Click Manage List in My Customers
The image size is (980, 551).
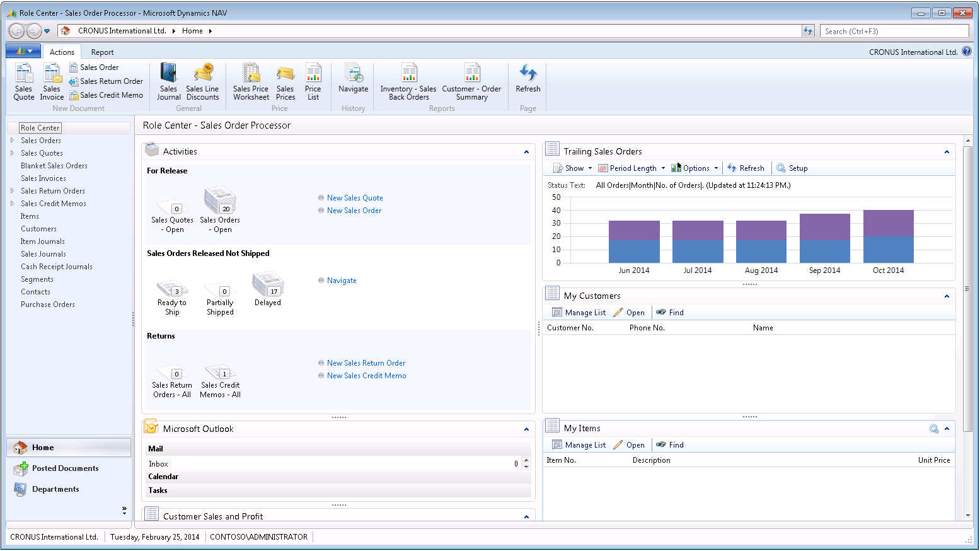click(579, 313)
